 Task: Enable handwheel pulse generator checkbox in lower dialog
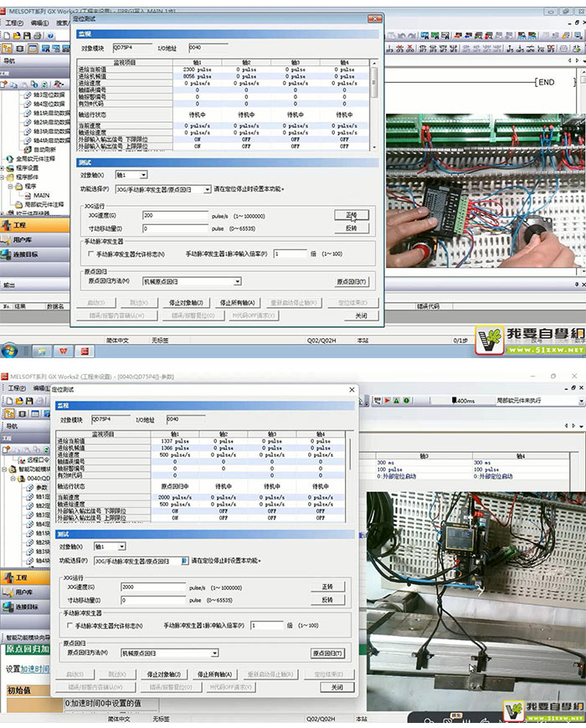coord(69,625)
